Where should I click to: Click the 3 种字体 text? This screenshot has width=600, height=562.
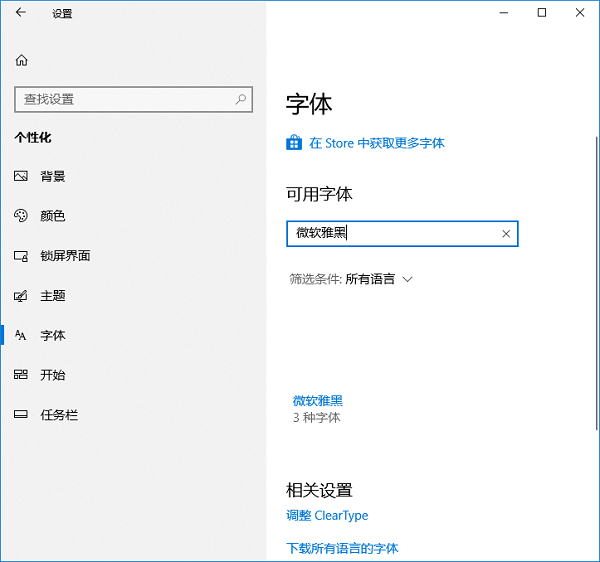(x=316, y=417)
